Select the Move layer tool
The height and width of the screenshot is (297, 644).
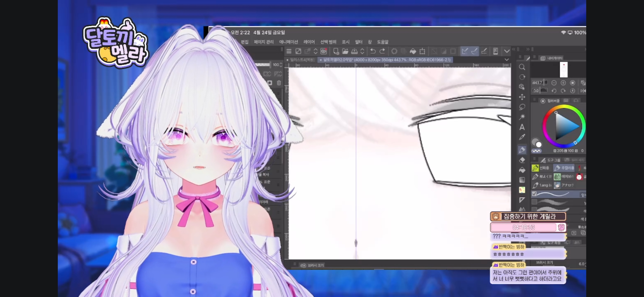coord(522,97)
